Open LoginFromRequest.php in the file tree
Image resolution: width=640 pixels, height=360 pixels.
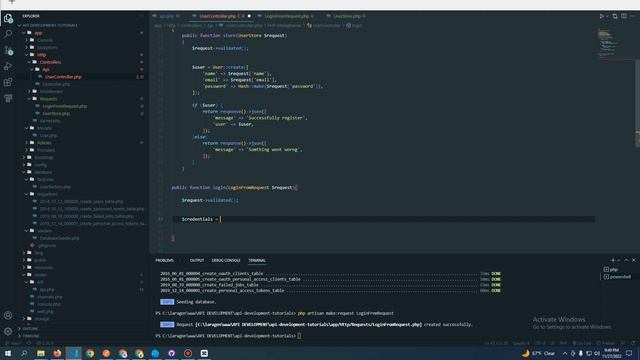tap(64, 106)
